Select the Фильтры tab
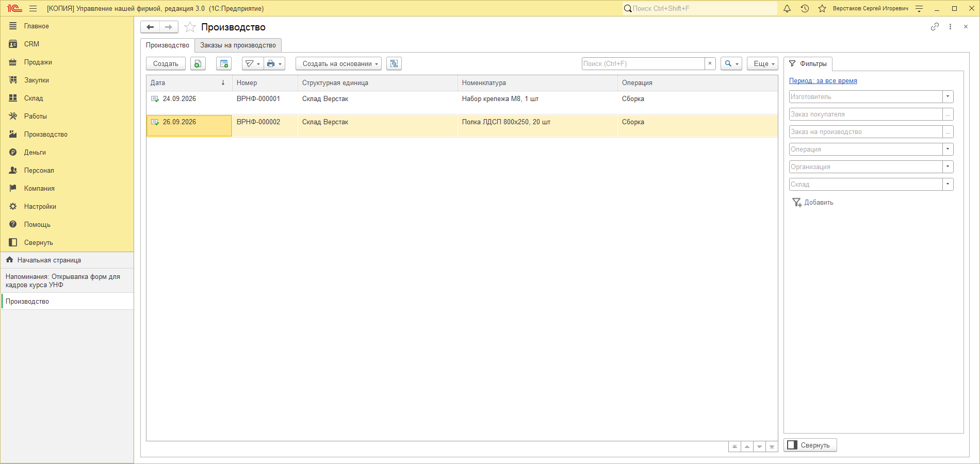980x464 pixels. 808,64
